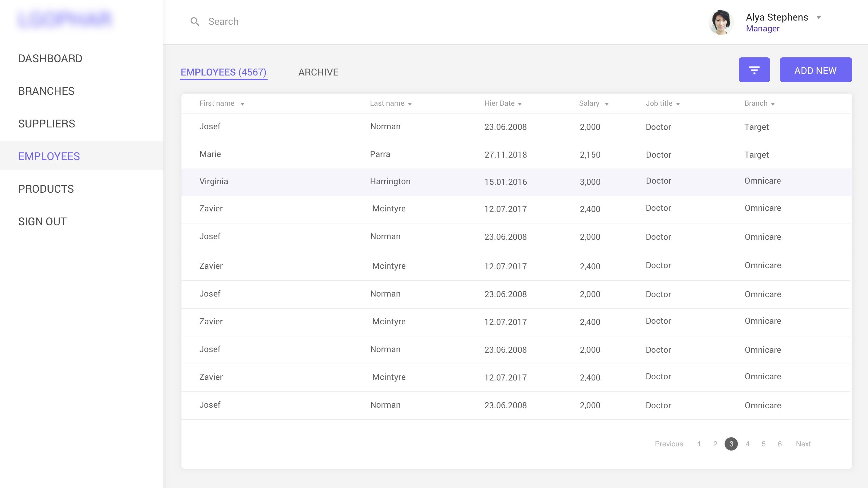Click date 15.01.2016
The width and height of the screenshot is (868, 488).
pos(506,182)
